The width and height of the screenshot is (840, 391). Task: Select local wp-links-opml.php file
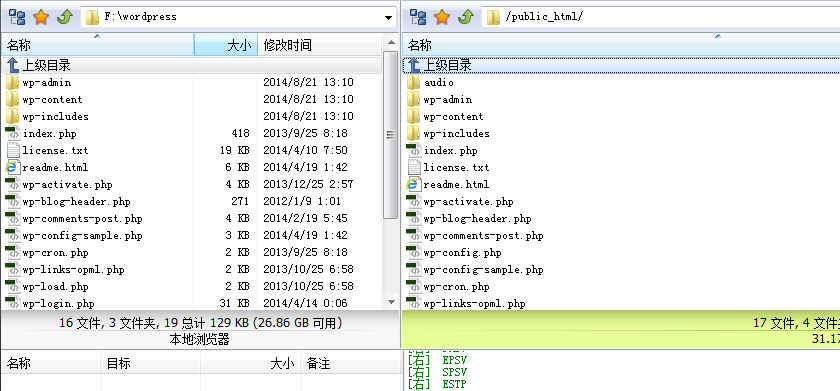click(73, 269)
